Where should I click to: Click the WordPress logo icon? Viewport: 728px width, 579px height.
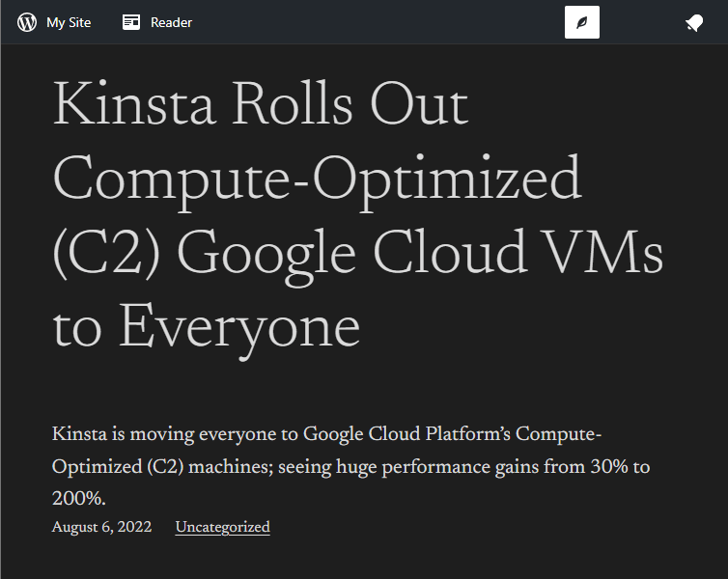coord(27,22)
